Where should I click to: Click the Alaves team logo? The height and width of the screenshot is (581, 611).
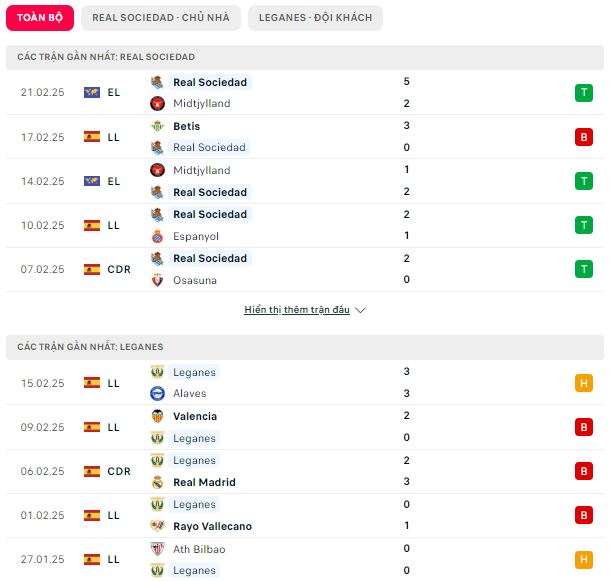[157, 393]
